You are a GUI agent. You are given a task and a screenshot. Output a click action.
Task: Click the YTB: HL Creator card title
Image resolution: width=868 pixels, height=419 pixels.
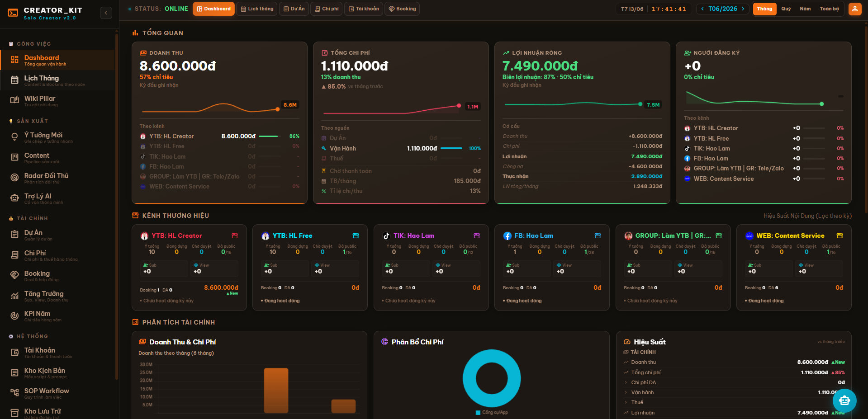[x=177, y=235]
